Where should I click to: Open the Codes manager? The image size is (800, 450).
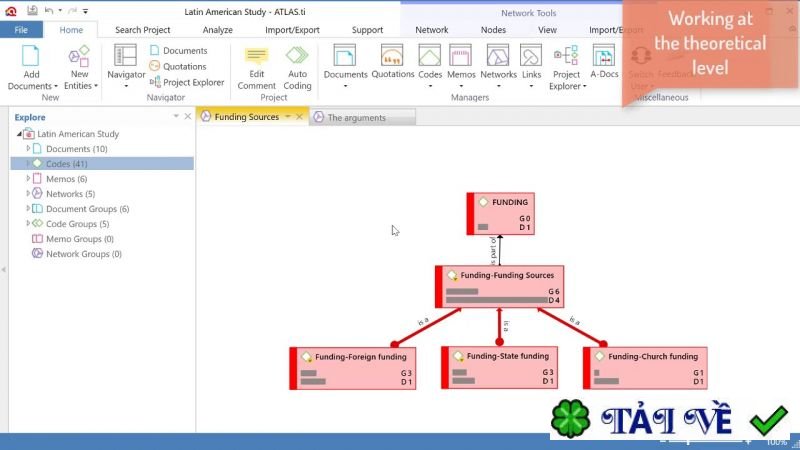click(430, 66)
